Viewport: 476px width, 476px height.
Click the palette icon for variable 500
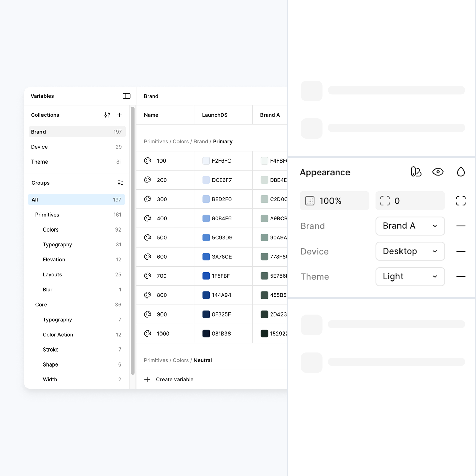click(x=148, y=238)
